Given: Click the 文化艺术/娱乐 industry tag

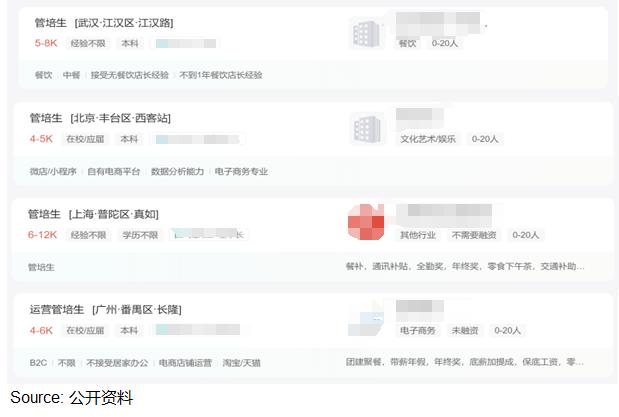Looking at the screenshot, I should tap(428, 139).
